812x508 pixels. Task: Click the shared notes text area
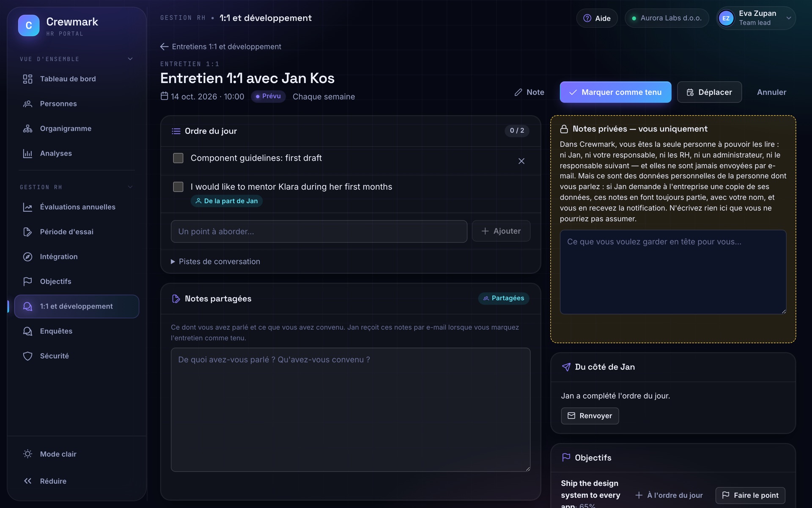(x=350, y=409)
